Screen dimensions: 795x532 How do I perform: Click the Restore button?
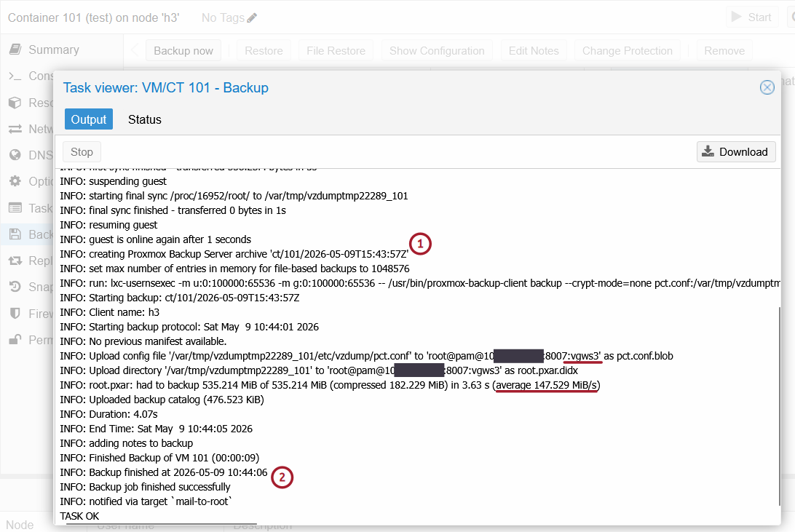pos(264,51)
